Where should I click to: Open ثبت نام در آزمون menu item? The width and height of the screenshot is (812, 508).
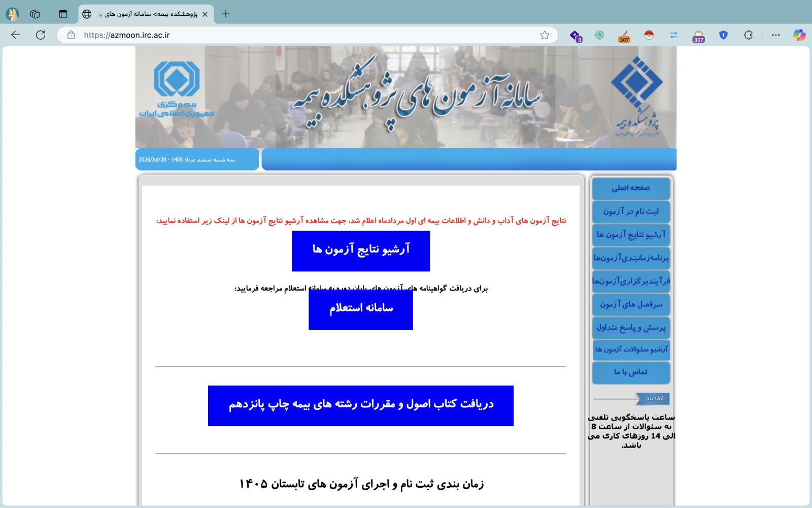click(631, 211)
